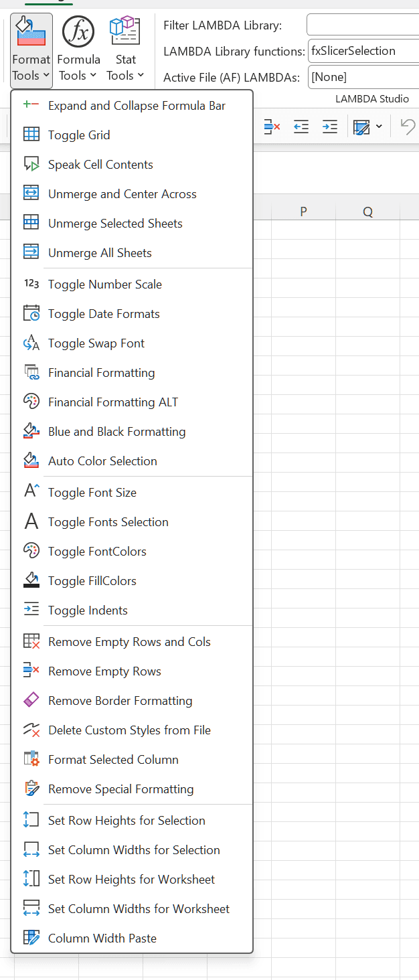
Task: Click the delete rows toolbar icon
Action: 272,127
